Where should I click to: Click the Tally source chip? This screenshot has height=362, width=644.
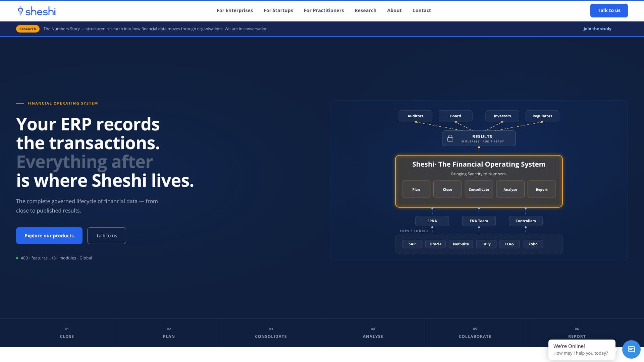486,244
